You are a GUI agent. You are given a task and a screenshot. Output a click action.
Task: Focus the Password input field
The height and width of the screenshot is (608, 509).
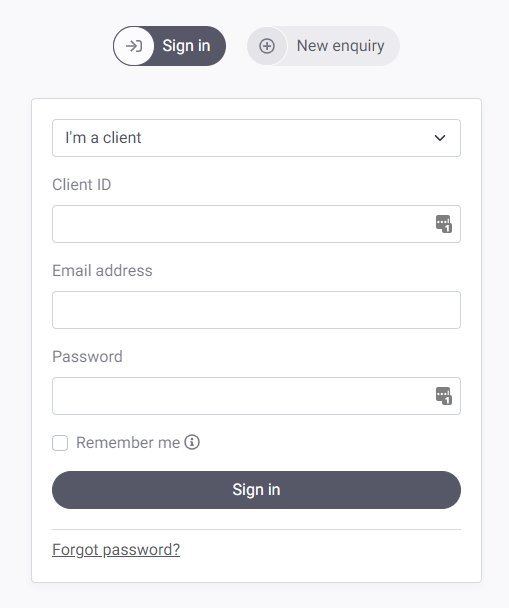(x=256, y=396)
